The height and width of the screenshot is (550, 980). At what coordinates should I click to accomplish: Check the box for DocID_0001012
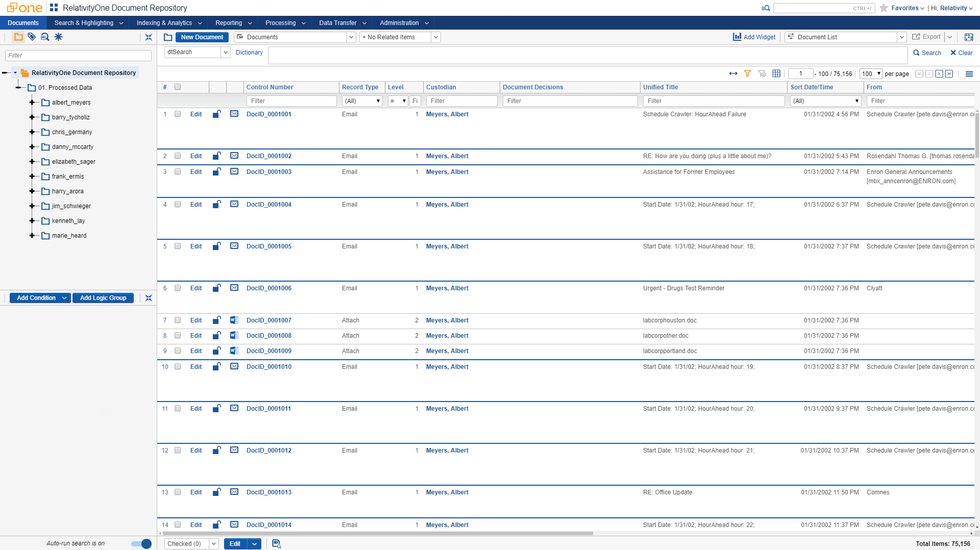tap(178, 450)
